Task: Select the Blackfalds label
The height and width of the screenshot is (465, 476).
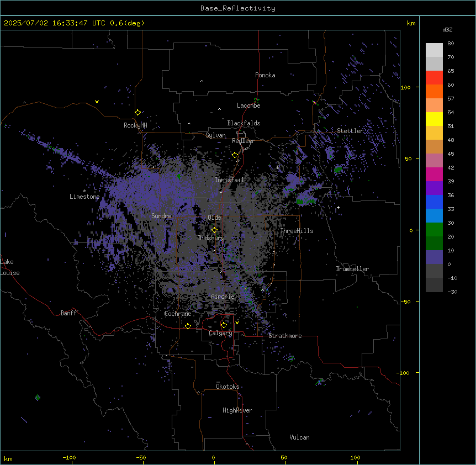Action: (244, 123)
